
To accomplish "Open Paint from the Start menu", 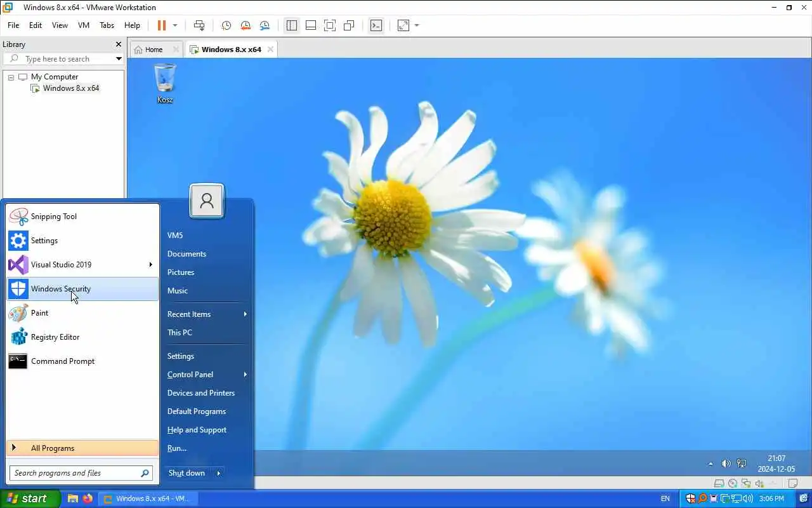I will click(x=82, y=313).
